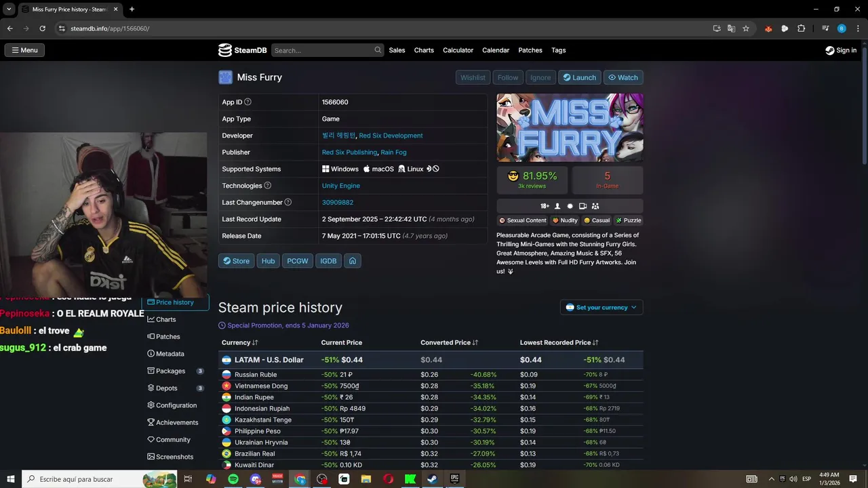Open Spotify from the taskbar
Image resolution: width=868 pixels, height=488 pixels.
[x=233, y=479]
